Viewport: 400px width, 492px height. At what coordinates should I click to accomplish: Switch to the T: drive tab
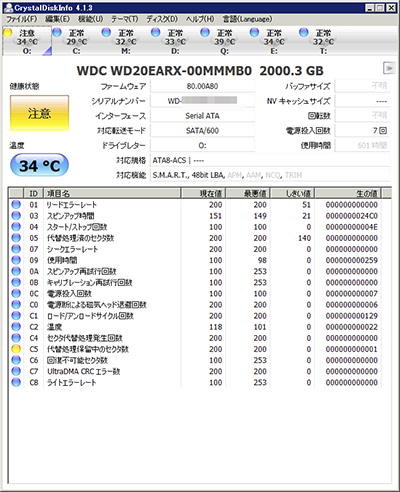[x=323, y=42]
